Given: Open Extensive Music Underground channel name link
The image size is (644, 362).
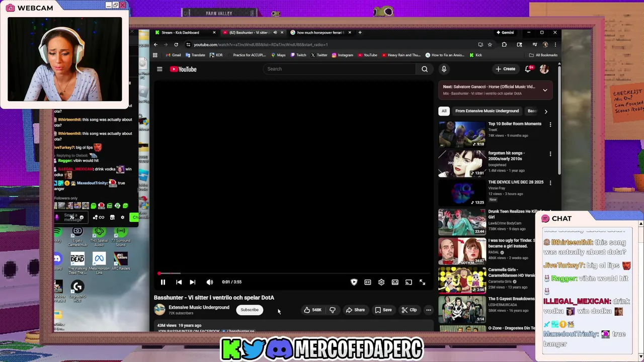Looking at the screenshot, I should pos(199,307).
